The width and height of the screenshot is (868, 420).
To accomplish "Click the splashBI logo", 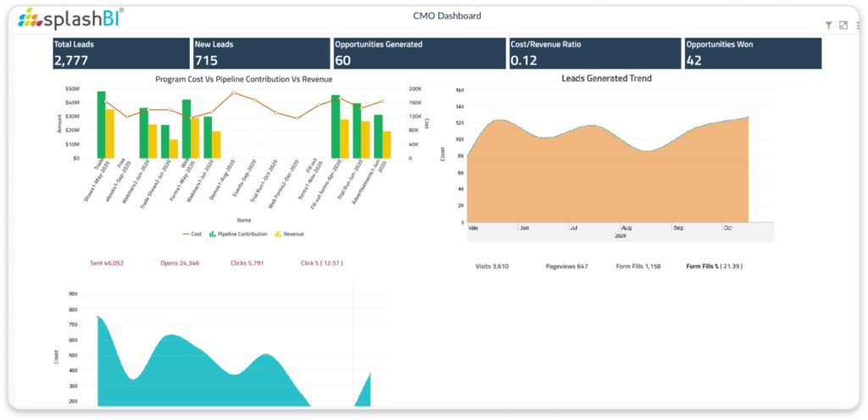I will [x=71, y=16].
